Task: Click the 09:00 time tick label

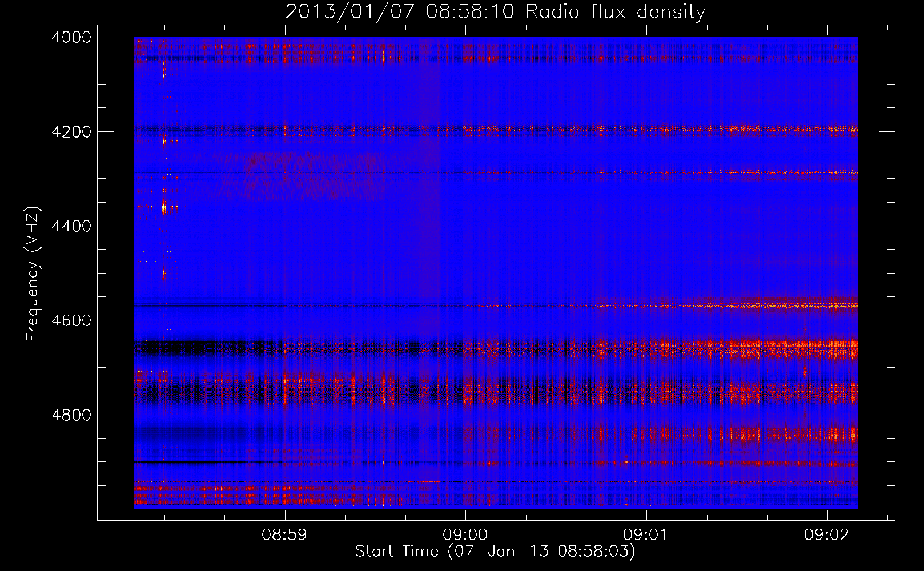Action: tap(465, 535)
